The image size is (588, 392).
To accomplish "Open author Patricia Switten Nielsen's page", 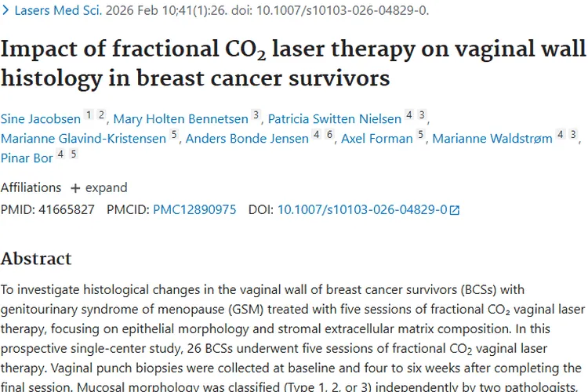I will click(x=334, y=119).
